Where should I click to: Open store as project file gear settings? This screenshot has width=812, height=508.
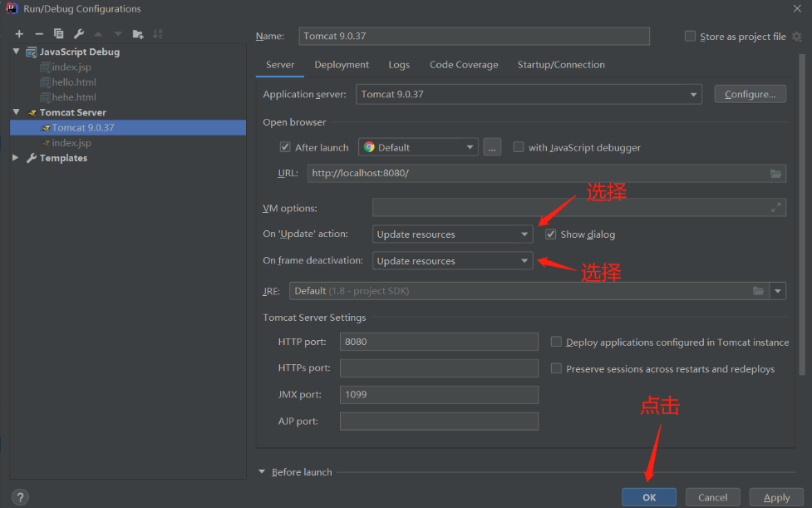(797, 37)
